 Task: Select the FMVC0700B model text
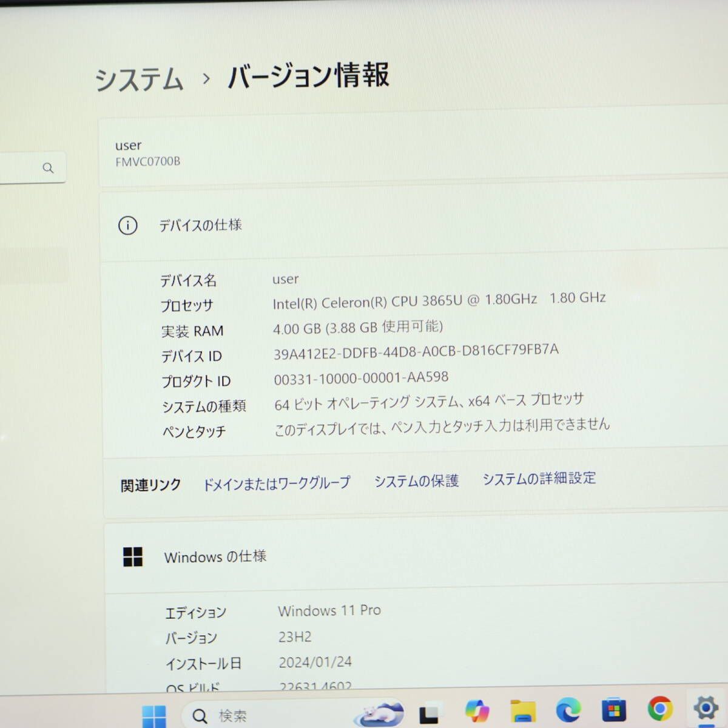pyautogui.click(x=147, y=161)
